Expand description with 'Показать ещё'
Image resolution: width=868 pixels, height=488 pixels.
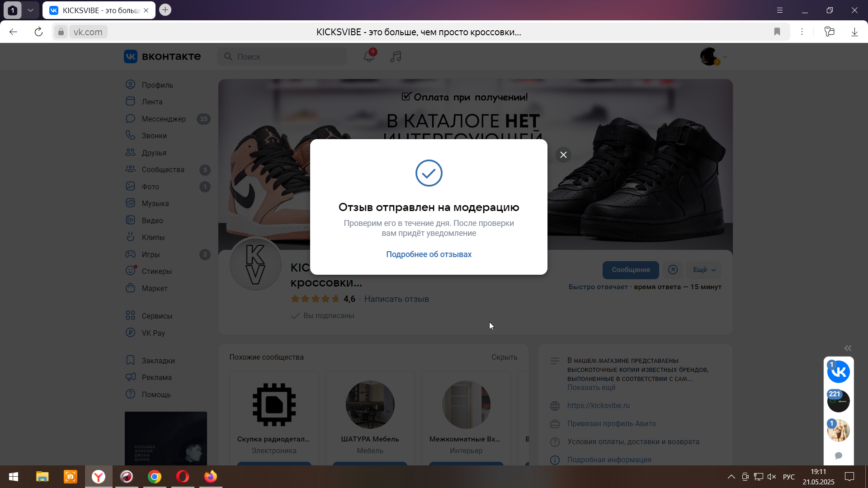(x=591, y=387)
